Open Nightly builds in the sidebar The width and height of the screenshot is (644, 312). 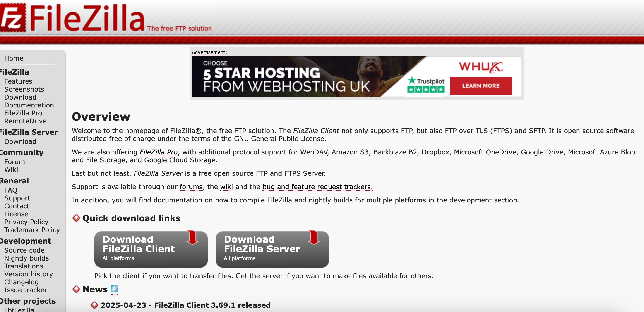pyautogui.click(x=26, y=258)
